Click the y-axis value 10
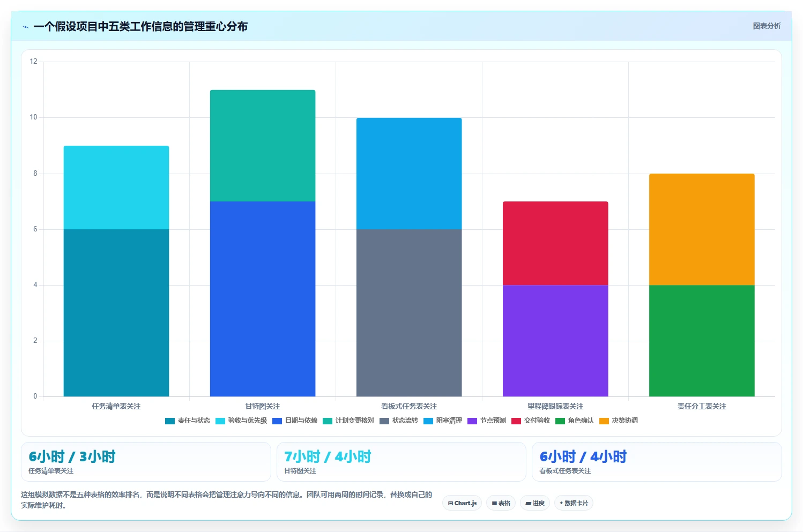Image resolution: width=803 pixels, height=532 pixels. [34, 117]
